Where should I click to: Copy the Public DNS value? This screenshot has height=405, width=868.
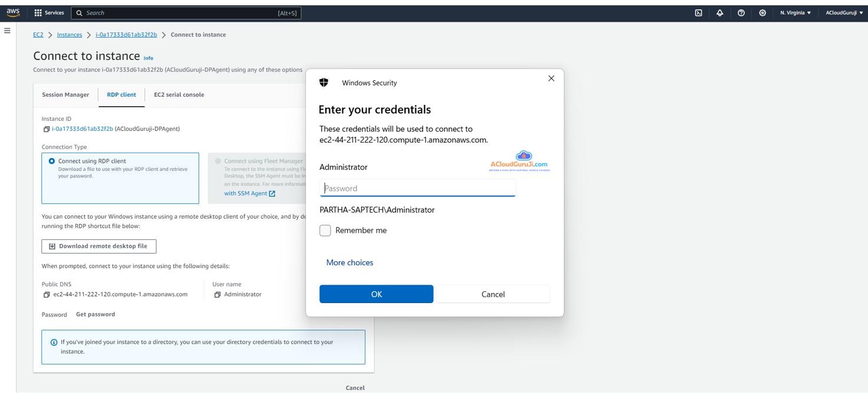[x=47, y=295]
